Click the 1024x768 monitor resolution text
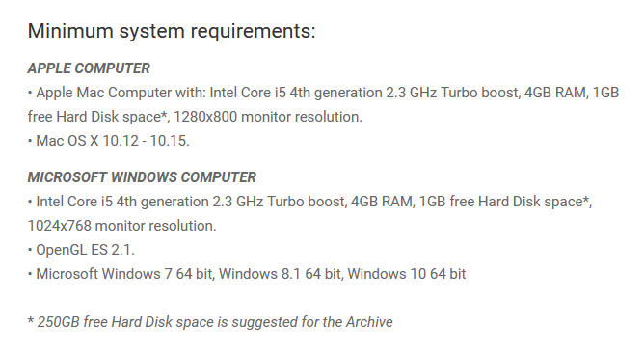Viewport: 644px width, 353px height. [122, 226]
